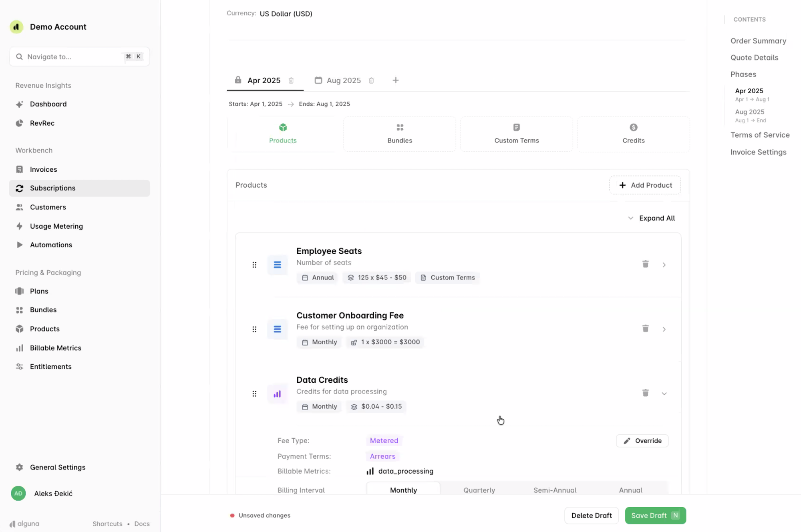
Task: Delete the Aug 2025 phase tab
Action: [371, 80]
